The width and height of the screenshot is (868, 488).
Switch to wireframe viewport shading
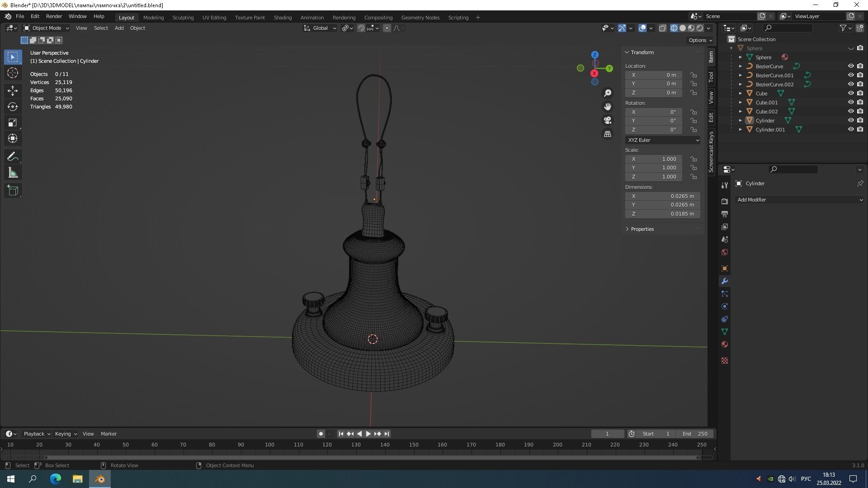[x=674, y=28]
